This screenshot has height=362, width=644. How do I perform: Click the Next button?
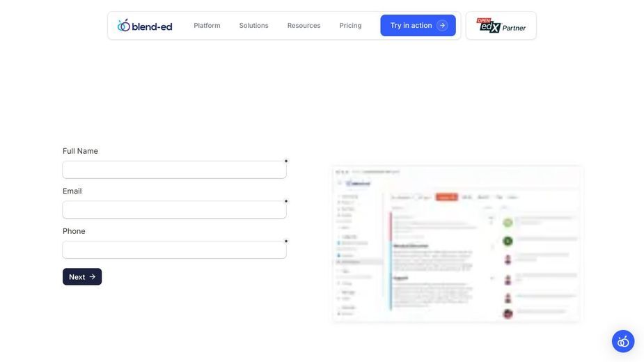[82, 277]
